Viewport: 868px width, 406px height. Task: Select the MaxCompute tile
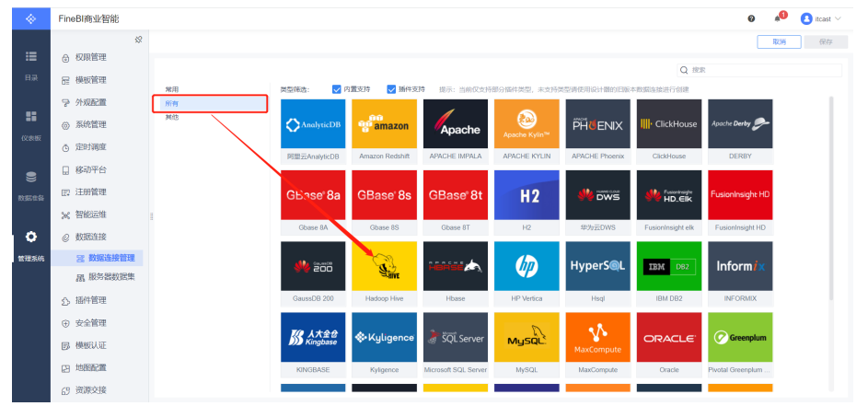[598, 345]
